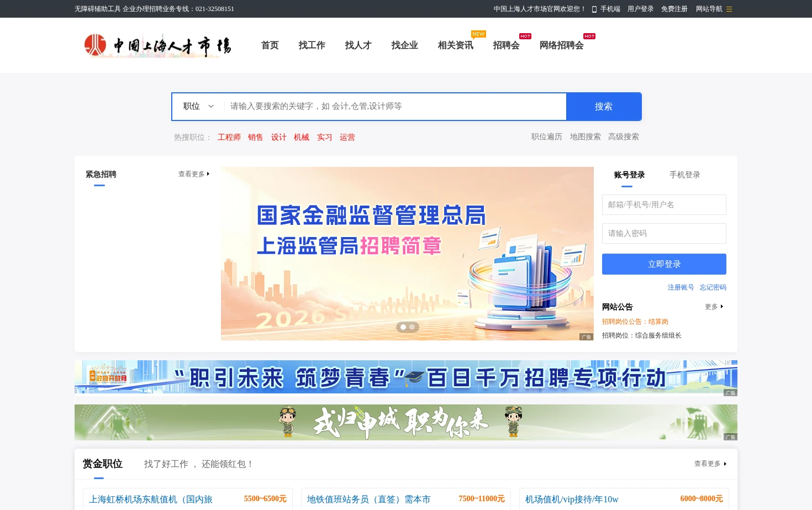Open the 找企业 nav item
This screenshot has height=510, width=812.
pos(405,45)
